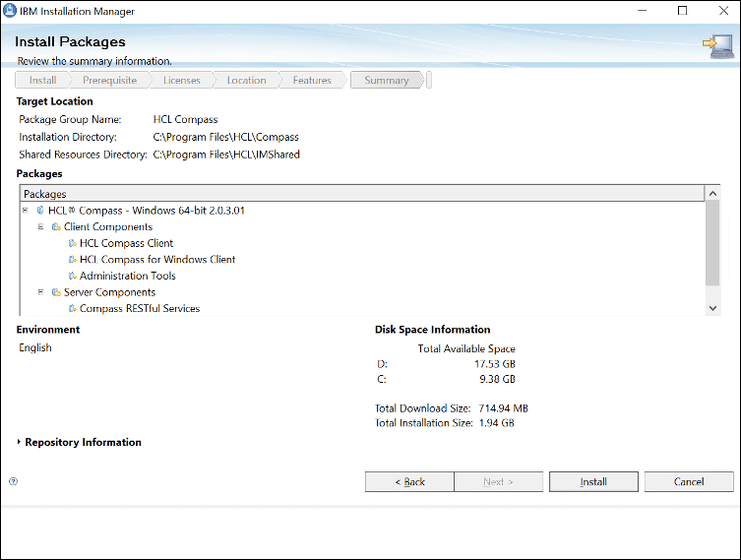Collapse the Client Components node
Viewport: 741px width, 560px height.
(41, 226)
